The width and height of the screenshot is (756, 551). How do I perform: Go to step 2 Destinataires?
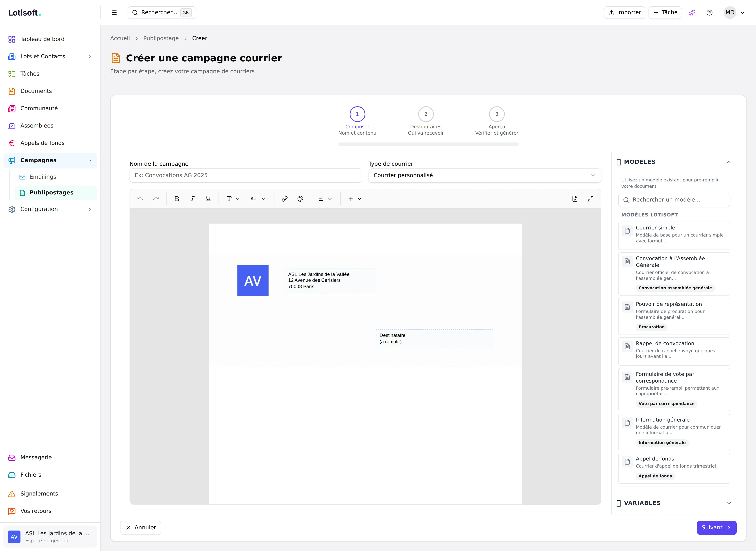pos(426,121)
